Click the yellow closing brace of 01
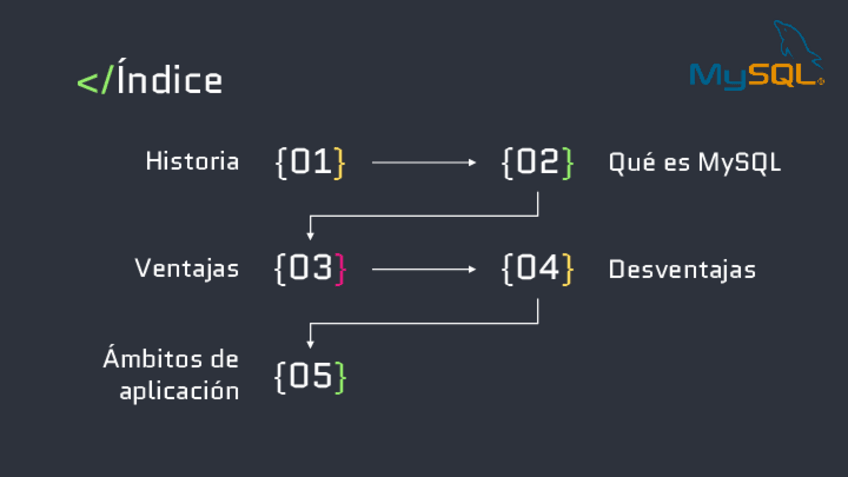This screenshot has height=477, width=848. point(340,162)
